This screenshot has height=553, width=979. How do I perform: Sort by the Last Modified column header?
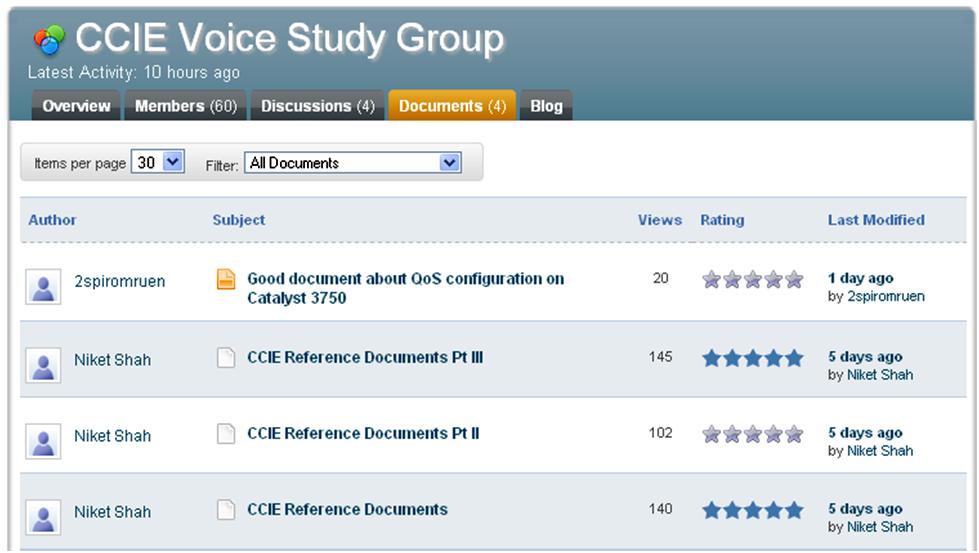pyautogui.click(x=877, y=220)
